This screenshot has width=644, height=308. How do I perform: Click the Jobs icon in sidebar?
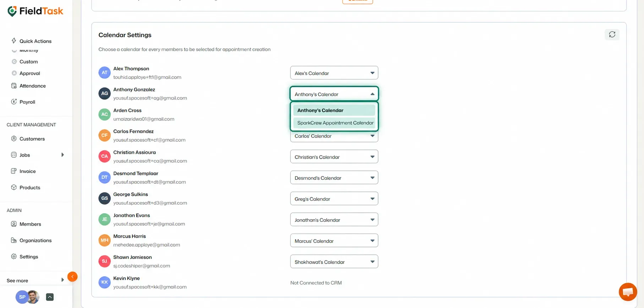(x=14, y=155)
